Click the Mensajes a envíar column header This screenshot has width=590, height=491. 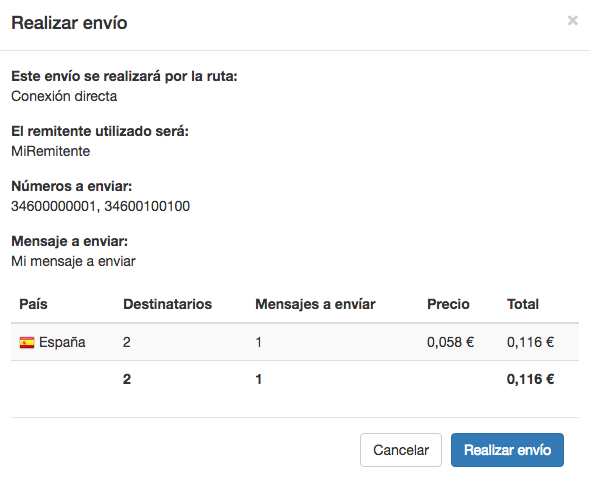click(x=315, y=304)
